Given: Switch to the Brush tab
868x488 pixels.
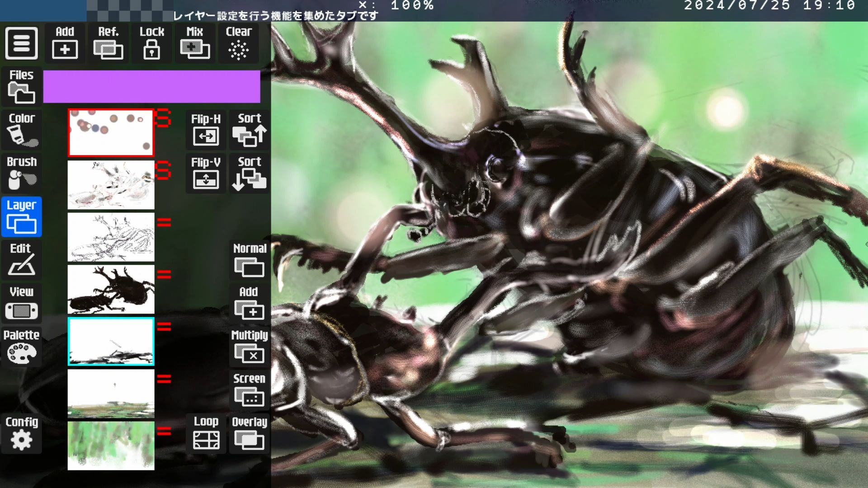Looking at the screenshot, I should pyautogui.click(x=21, y=174).
